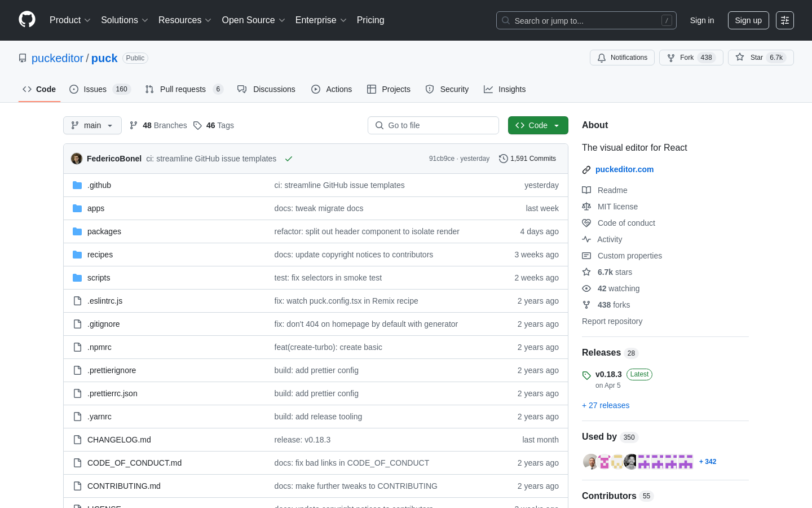Switch to the Pull requests tab
Screen dimensions: 812x508
click(x=184, y=89)
